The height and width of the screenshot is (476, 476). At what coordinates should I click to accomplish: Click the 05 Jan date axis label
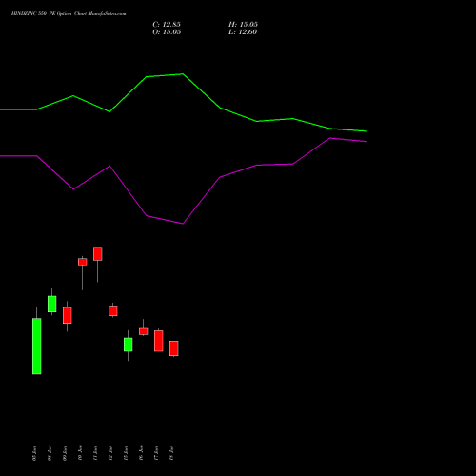tap(34, 453)
